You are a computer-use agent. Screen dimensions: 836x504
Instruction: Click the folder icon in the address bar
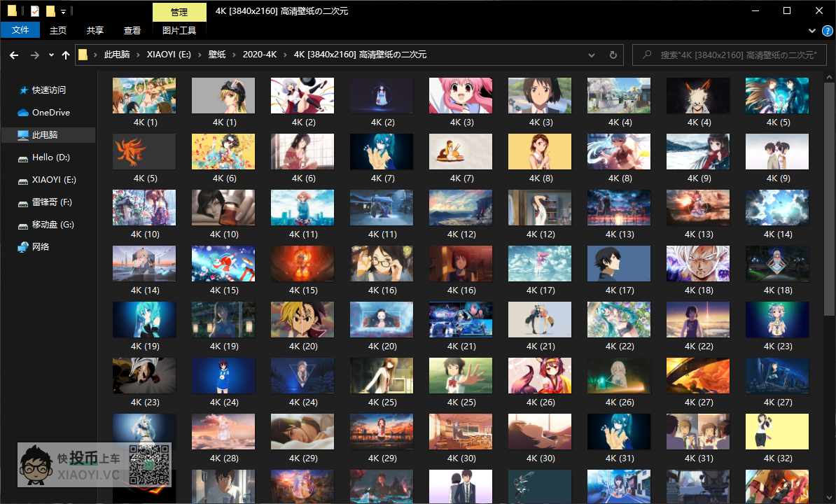(83, 55)
